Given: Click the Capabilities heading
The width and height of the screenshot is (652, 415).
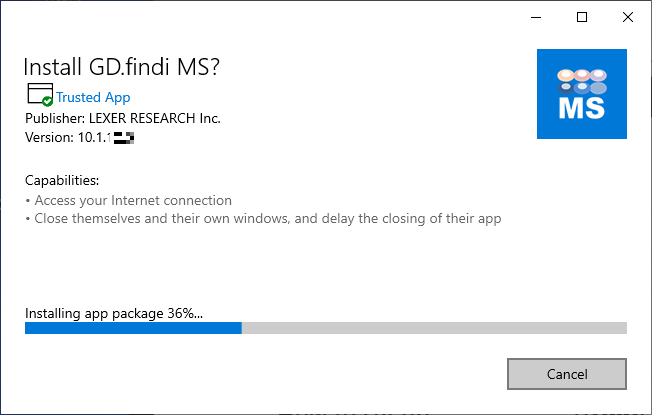Looking at the screenshot, I should pos(62,181).
